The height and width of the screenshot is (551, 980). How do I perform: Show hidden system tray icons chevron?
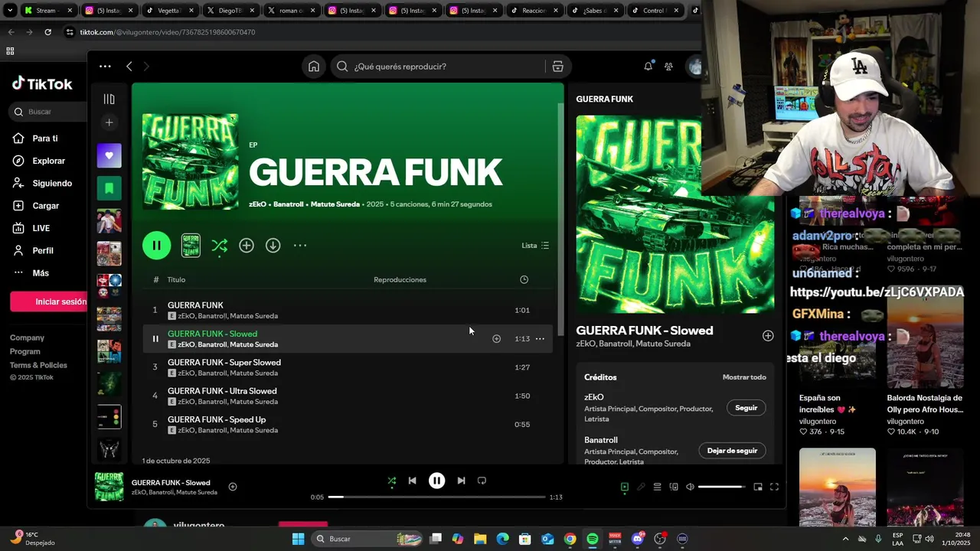click(x=845, y=539)
